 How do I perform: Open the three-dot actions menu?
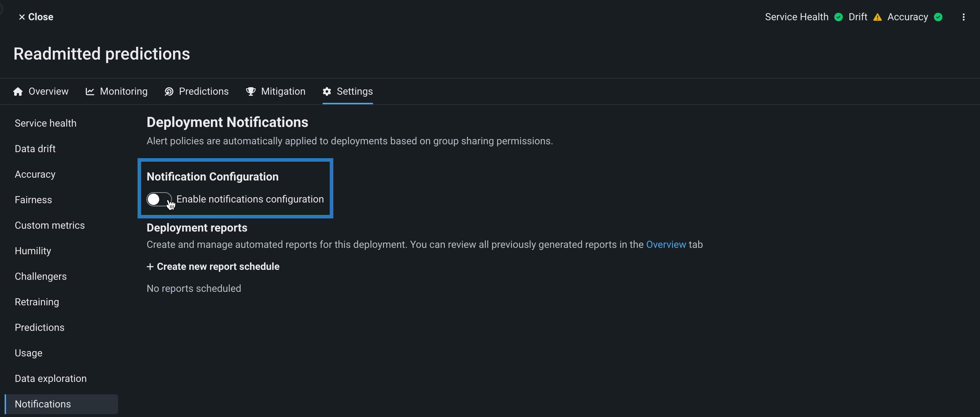point(963,17)
